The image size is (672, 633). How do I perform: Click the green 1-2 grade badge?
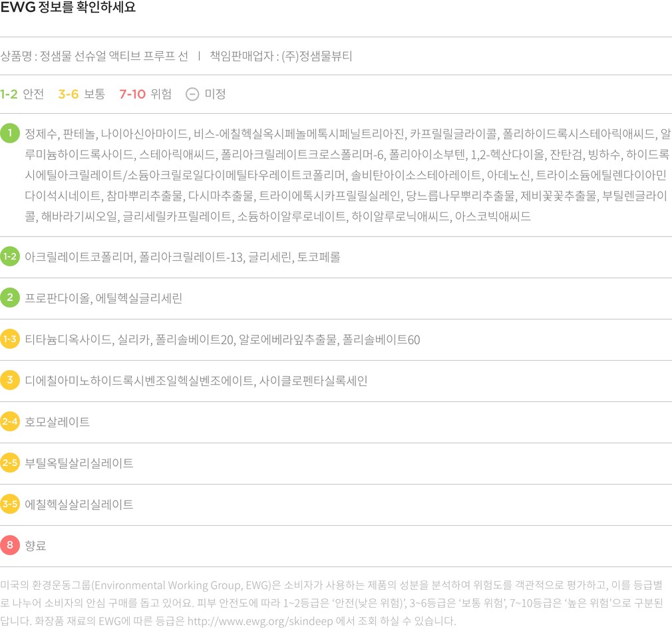click(x=10, y=256)
